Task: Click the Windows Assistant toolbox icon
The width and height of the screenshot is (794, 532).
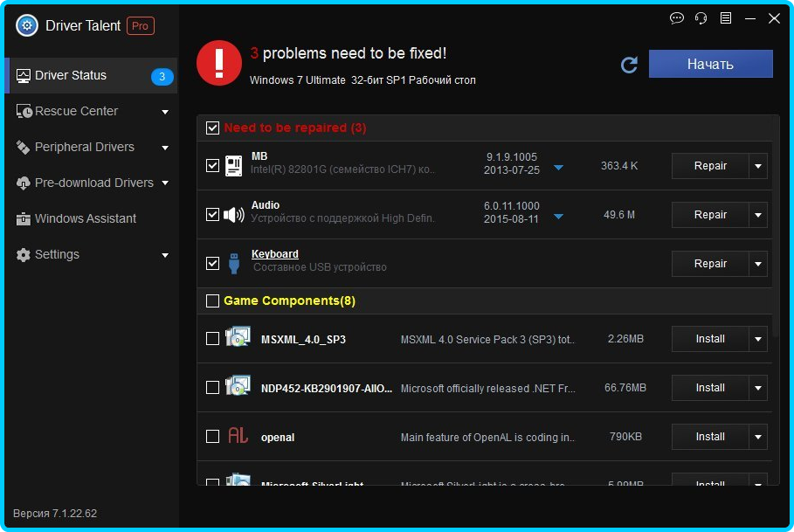Action: 24,218
